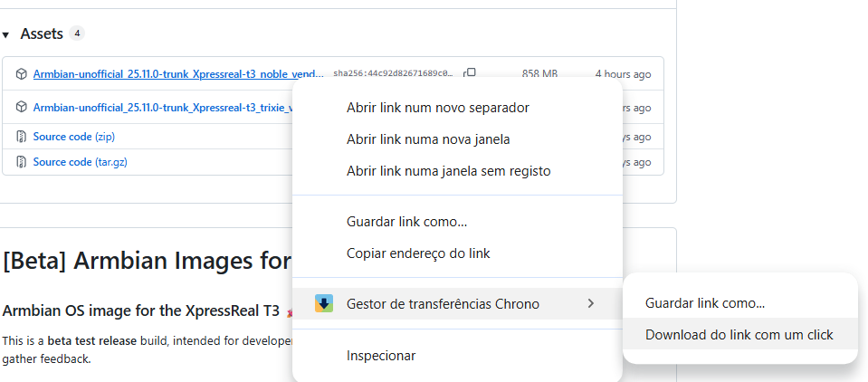Choose Copiar endereço do link
Image resolution: width=868 pixels, height=382 pixels.
[457, 253]
